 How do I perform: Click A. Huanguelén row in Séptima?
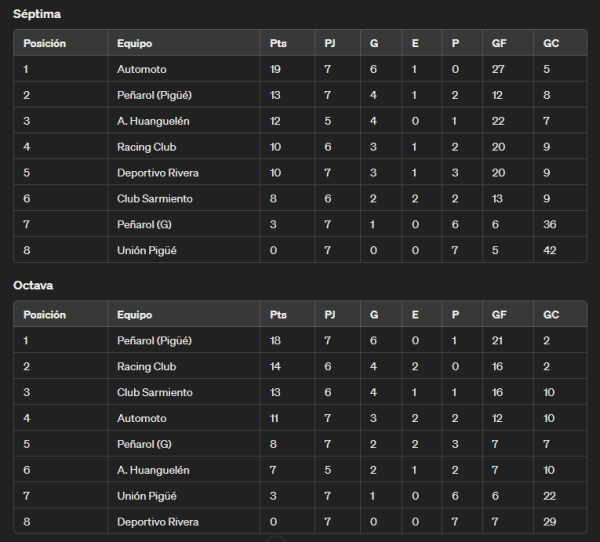tap(300, 121)
